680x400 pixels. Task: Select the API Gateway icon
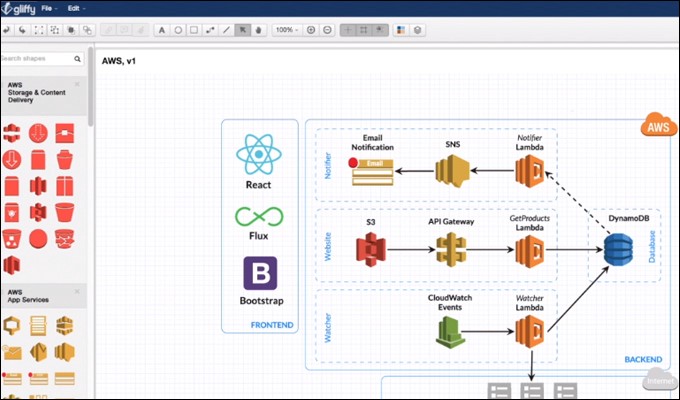[451, 249]
